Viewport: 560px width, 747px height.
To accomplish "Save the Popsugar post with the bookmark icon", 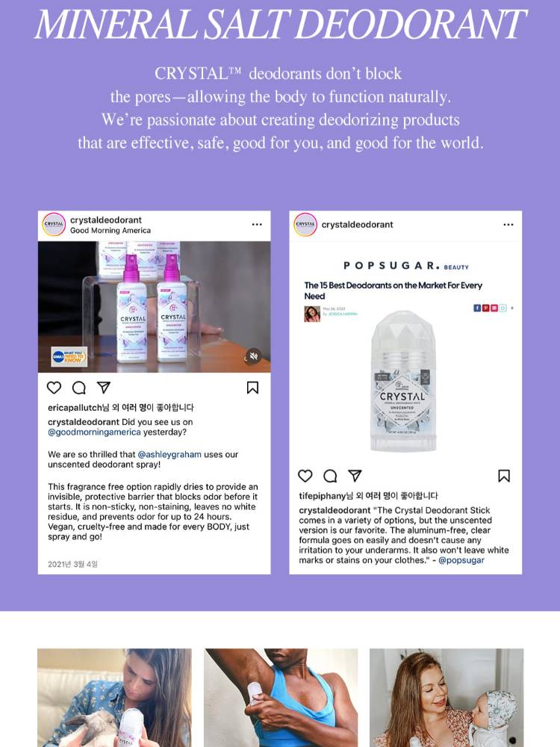I will coord(504,475).
